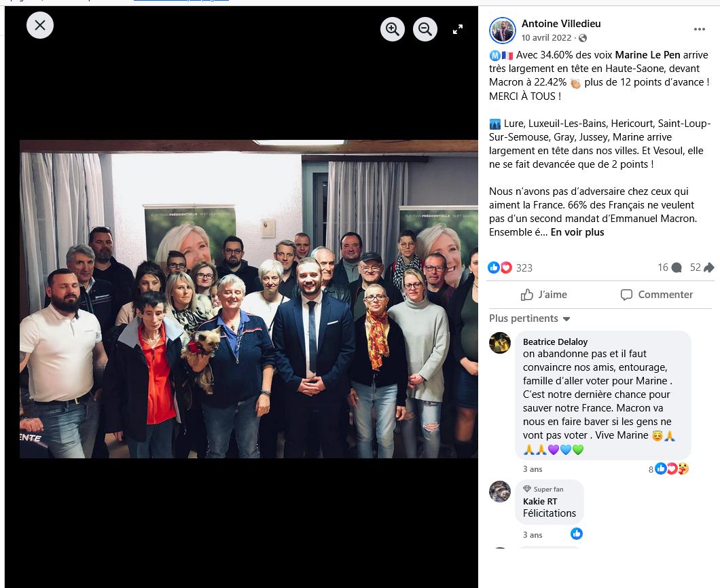The image size is (720, 588).
Task: Click the globe public audience icon
Action: click(583, 38)
